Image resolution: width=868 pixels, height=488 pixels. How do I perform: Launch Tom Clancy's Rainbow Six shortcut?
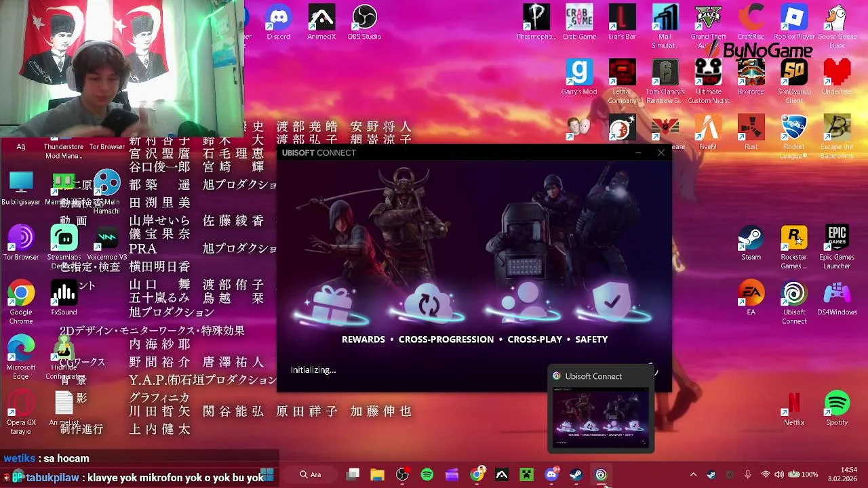point(665,81)
